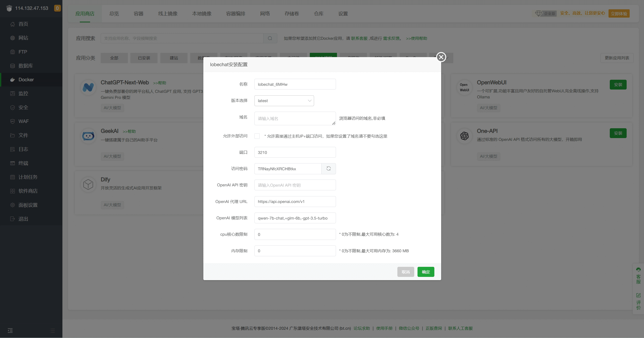Viewport: 644px width, 338px height.
Task: Enable the 允许外部访问 checkbox
Action: click(x=257, y=136)
